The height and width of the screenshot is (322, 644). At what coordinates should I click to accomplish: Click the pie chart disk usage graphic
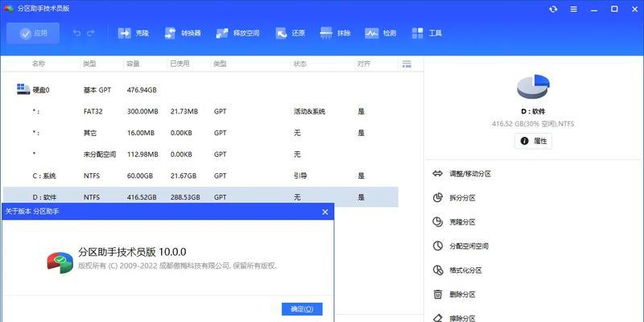tap(533, 86)
